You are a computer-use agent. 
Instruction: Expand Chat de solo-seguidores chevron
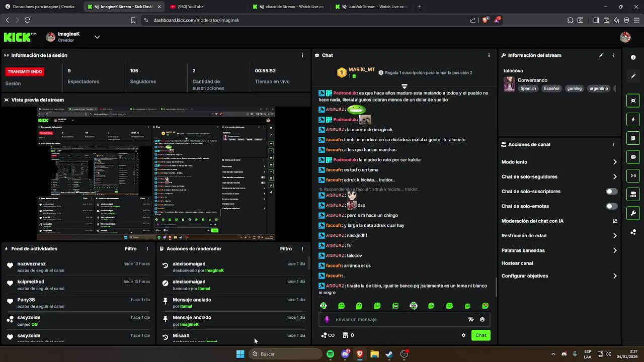[x=614, y=176]
